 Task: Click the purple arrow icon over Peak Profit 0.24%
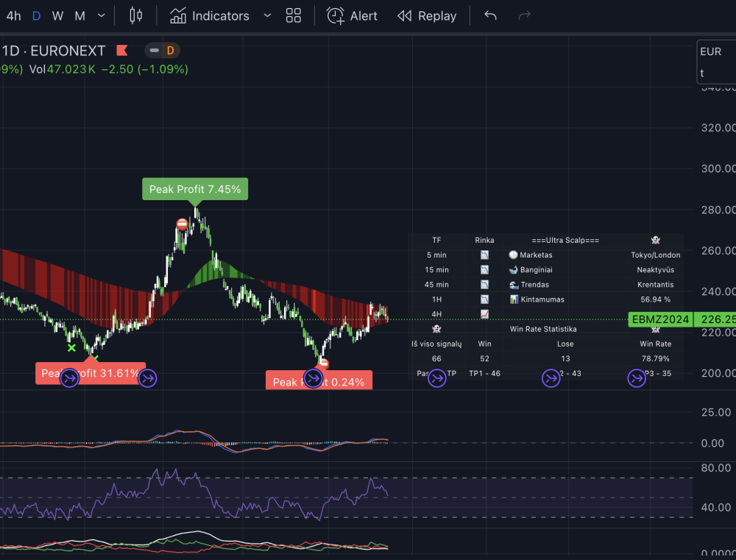point(313,378)
